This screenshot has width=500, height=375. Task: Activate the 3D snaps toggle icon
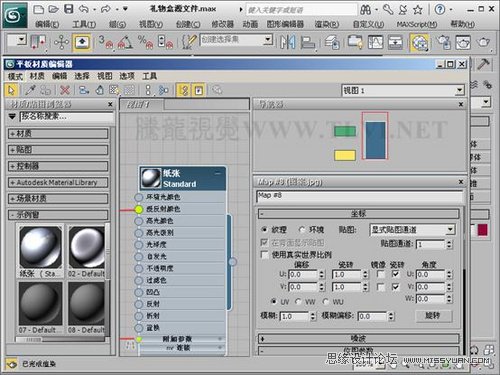pos(106,42)
